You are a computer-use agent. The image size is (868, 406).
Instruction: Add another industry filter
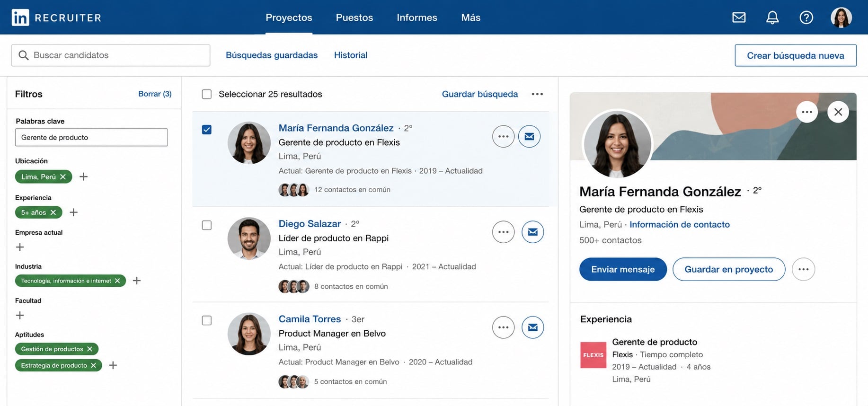click(137, 281)
